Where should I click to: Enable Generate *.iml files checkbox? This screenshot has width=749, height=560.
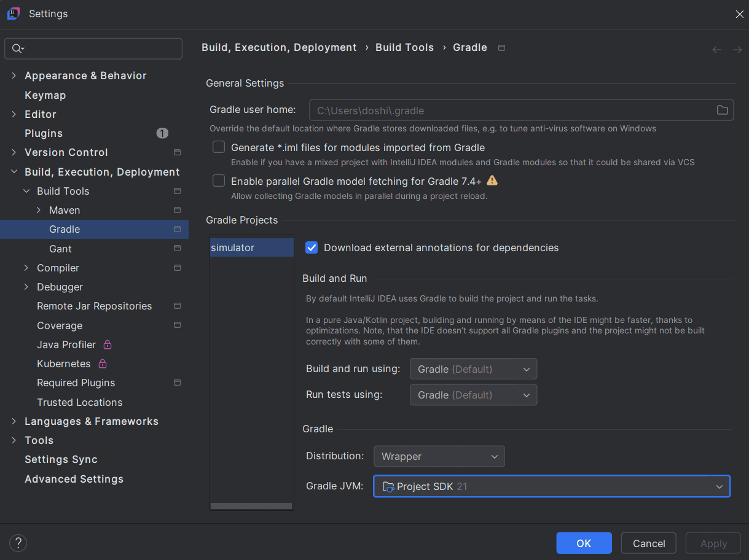[219, 147]
